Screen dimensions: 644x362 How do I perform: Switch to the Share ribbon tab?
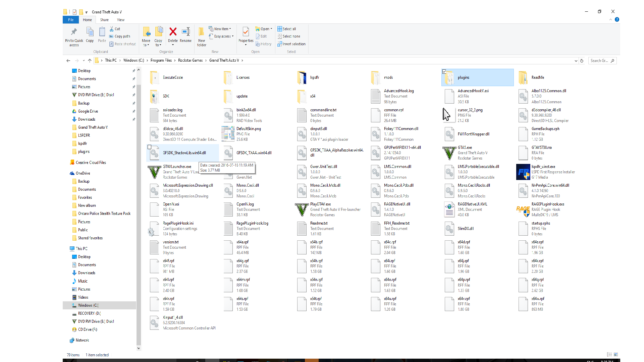pos(104,20)
